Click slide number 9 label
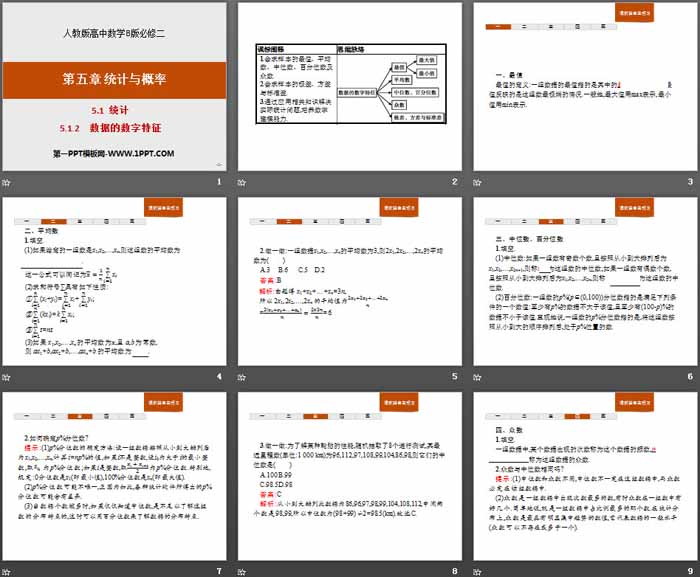Viewport: 700px width, 577px height. point(690,571)
